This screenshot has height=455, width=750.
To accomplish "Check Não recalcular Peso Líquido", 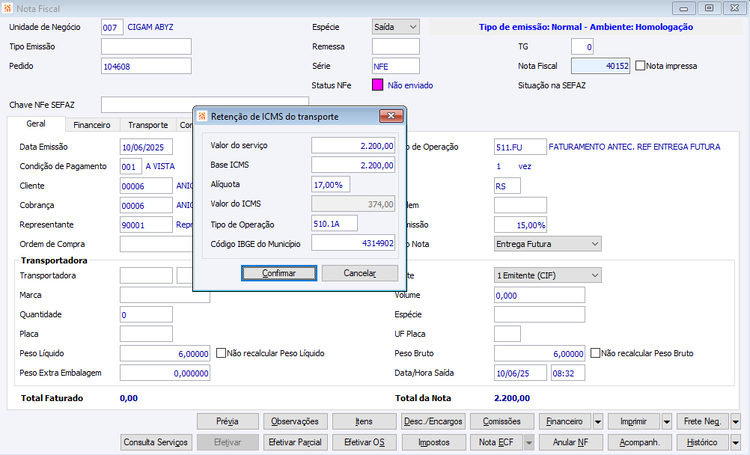I will click(221, 353).
